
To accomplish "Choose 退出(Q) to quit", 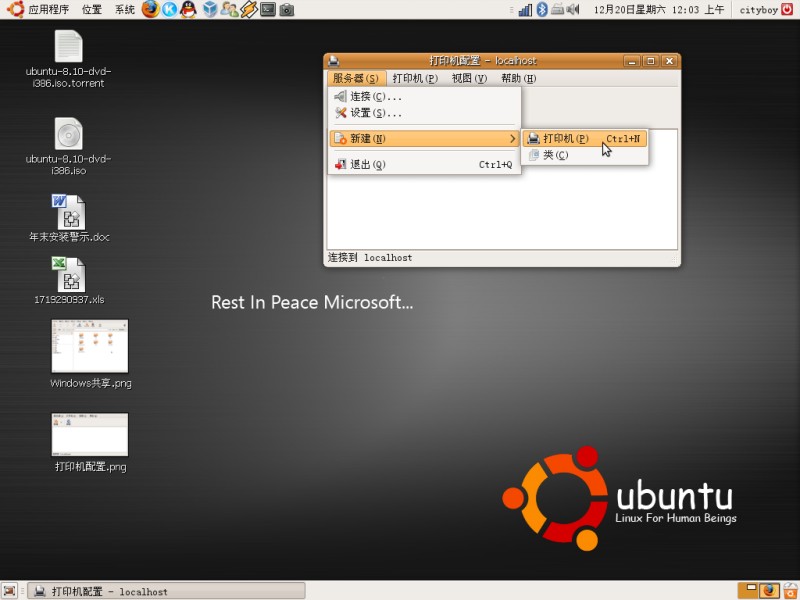I will click(424, 164).
